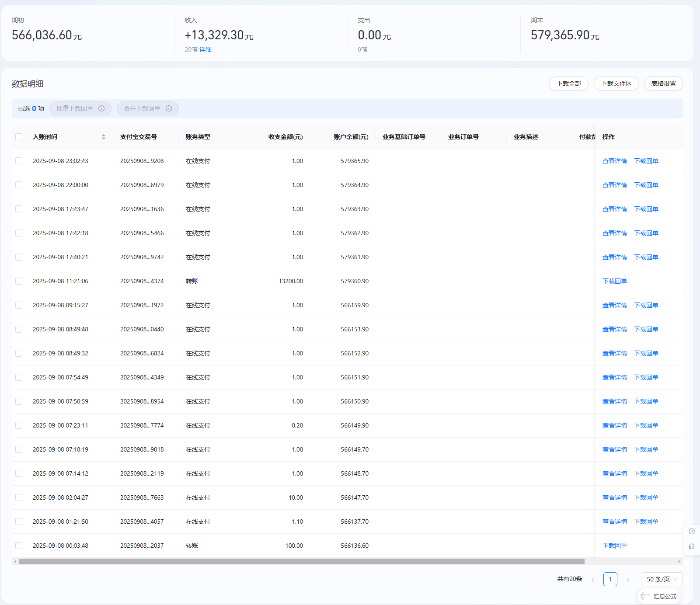This screenshot has height=605, width=700.
Task: Click the help question mark icon
Action: tap(691, 532)
